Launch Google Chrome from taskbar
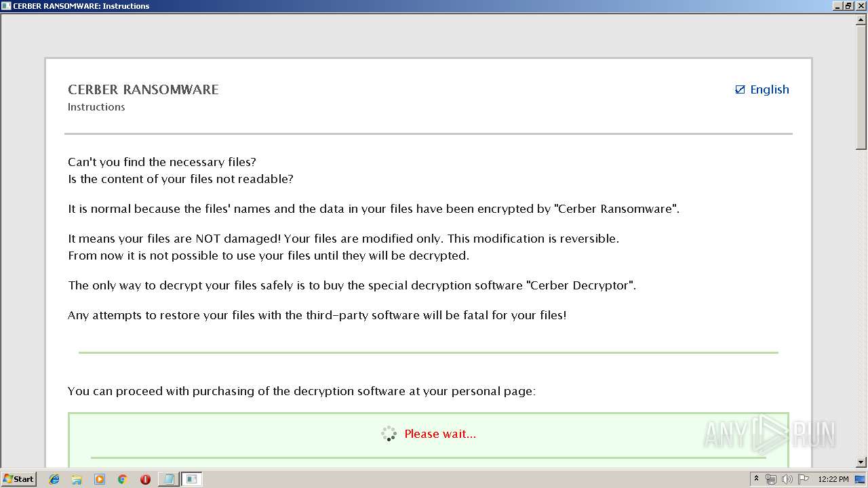 pyautogui.click(x=122, y=479)
